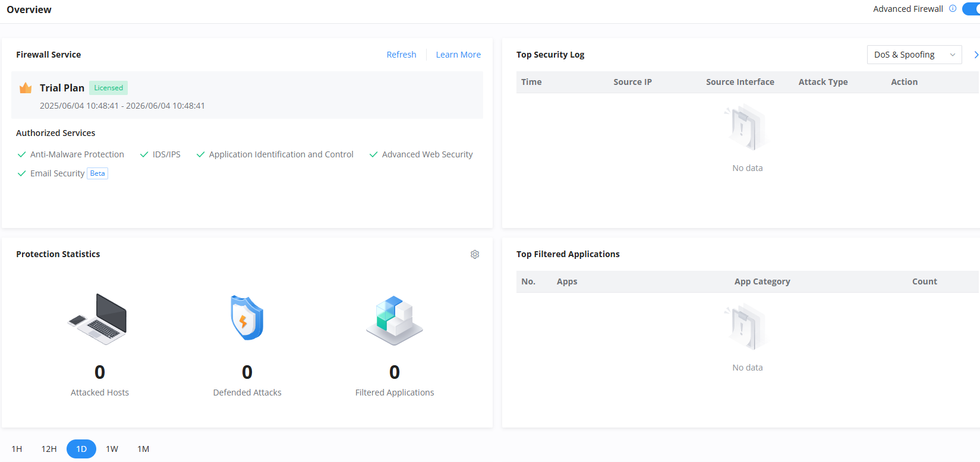Click the Advanced Web Security checkmark
This screenshot has height=462, width=980.
(373, 154)
